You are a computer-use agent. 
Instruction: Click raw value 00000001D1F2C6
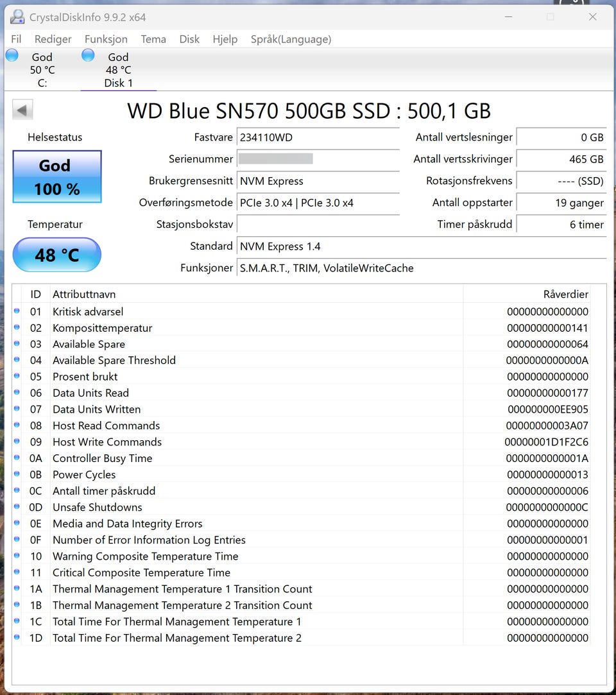tap(547, 442)
